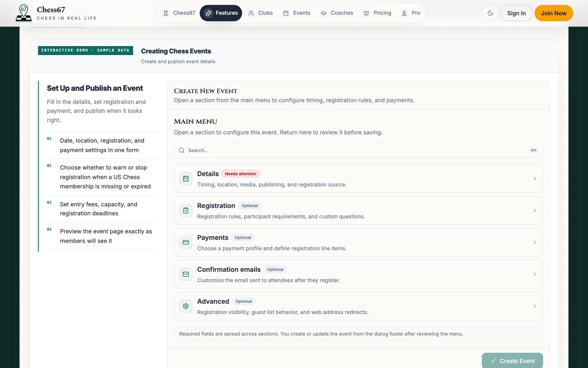Open the Payments section

pyautogui.click(x=358, y=242)
